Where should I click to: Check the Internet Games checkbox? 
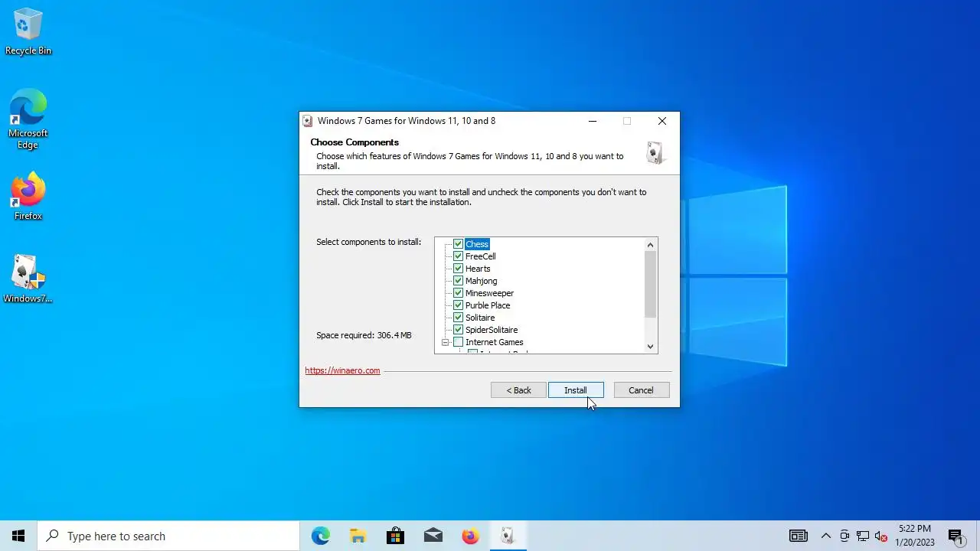click(458, 342)
